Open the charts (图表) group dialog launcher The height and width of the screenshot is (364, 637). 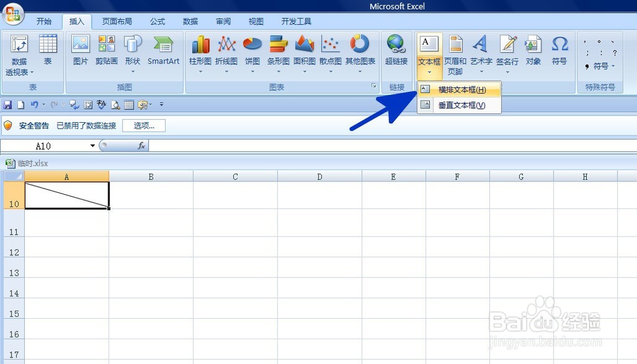point(374,86)
